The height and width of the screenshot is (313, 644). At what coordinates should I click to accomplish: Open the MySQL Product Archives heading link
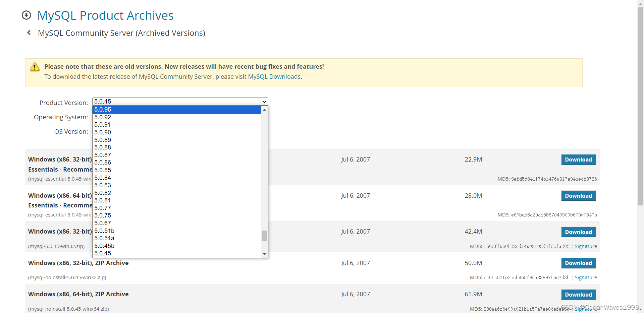pyautogui.click(x=105, y=15)
